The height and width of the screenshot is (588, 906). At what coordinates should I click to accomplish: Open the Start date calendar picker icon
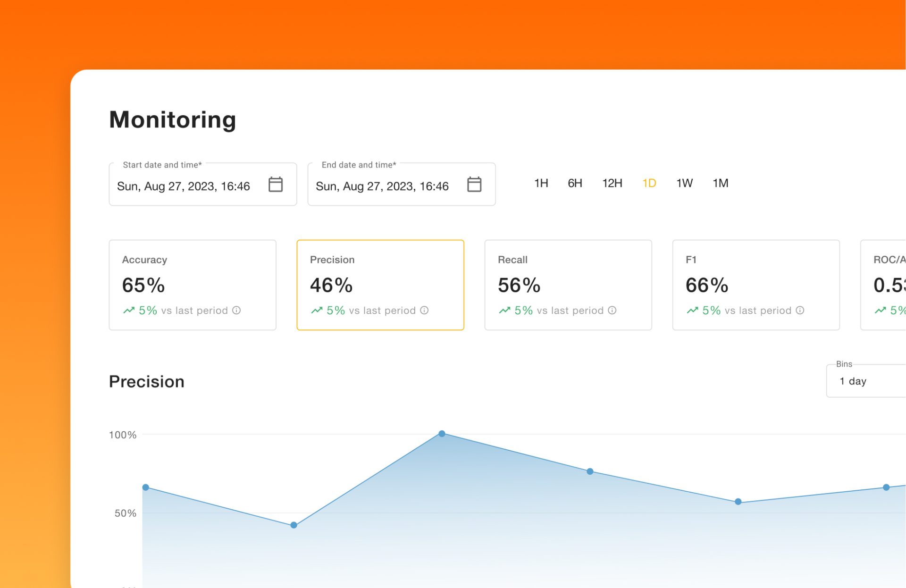click(276, 185)
